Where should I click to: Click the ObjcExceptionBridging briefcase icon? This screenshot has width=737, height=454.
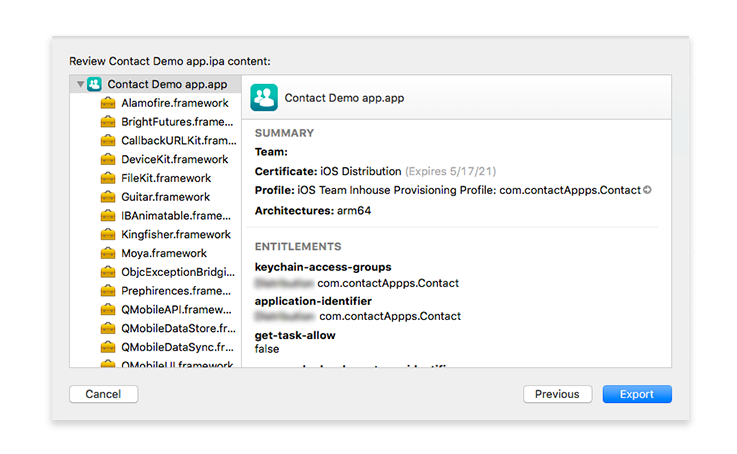click(x=108, y=272)
